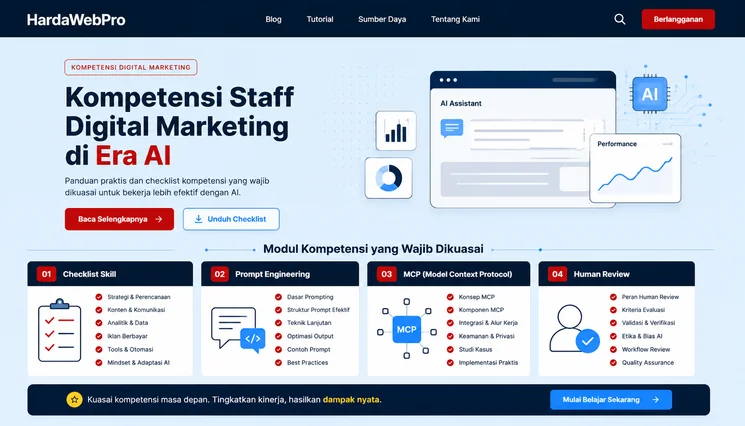Viewport: 745px width, 426px height.
Task: Click the check beside Analitik & Data
Action: 99,323
